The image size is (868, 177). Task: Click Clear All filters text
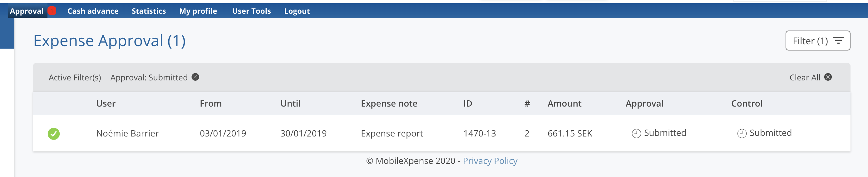(x=805, y=78)
